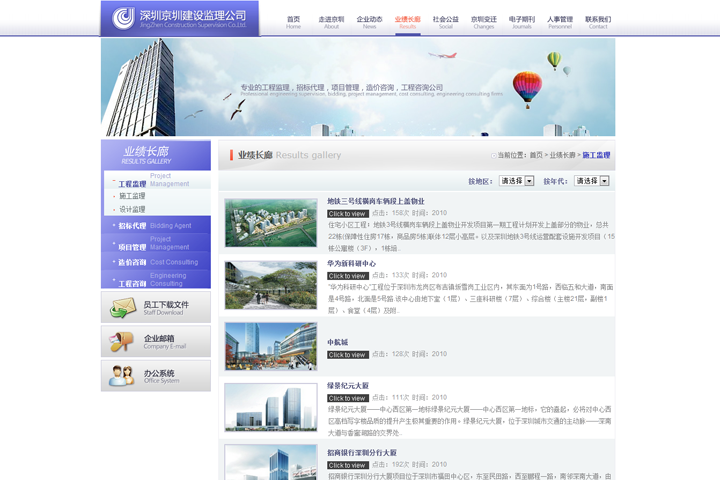Click the Office System people icon
Image resolution: width=720 pixels, height=480 pixels.
tap(122, 376)
